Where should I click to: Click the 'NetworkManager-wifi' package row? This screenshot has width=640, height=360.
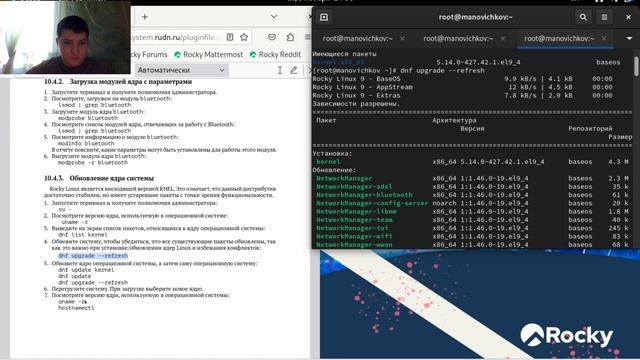472,236
